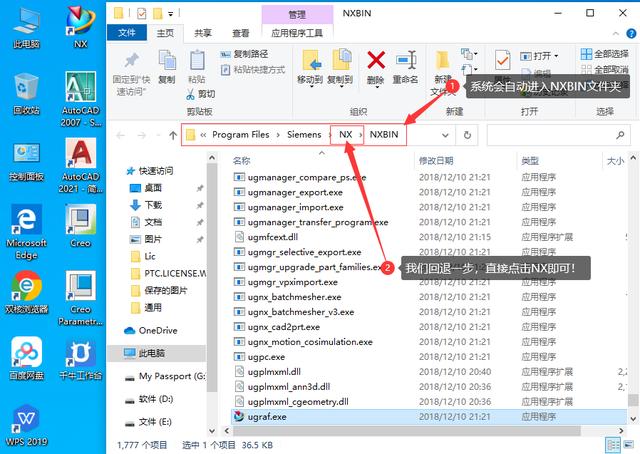Screen dimensions: 640x454
Task: Click the 管理 contextual tab
Action: (x=297, y=15)
